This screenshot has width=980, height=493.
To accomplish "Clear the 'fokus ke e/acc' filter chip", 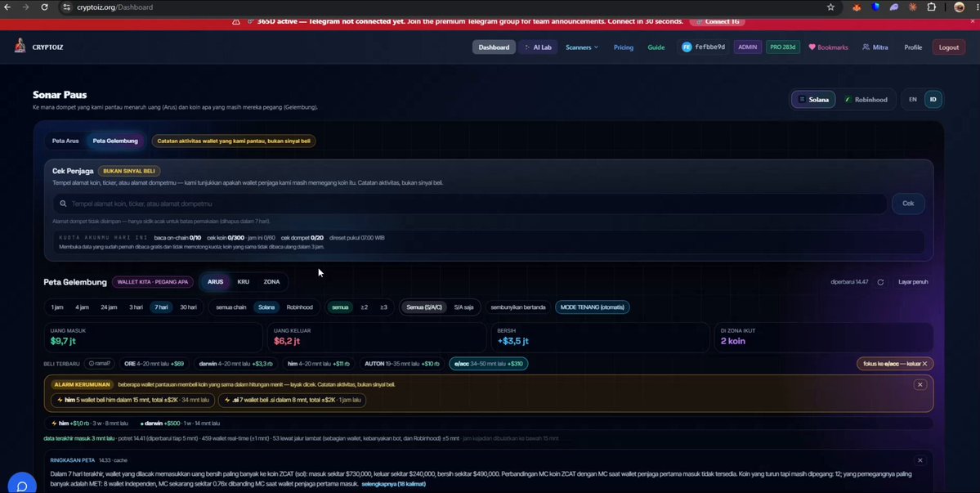I will [895, 364].
